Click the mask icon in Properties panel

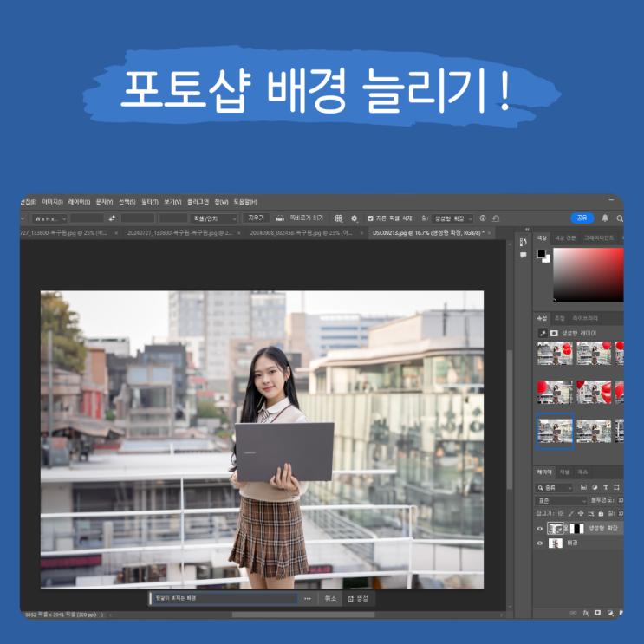point(554,333)
